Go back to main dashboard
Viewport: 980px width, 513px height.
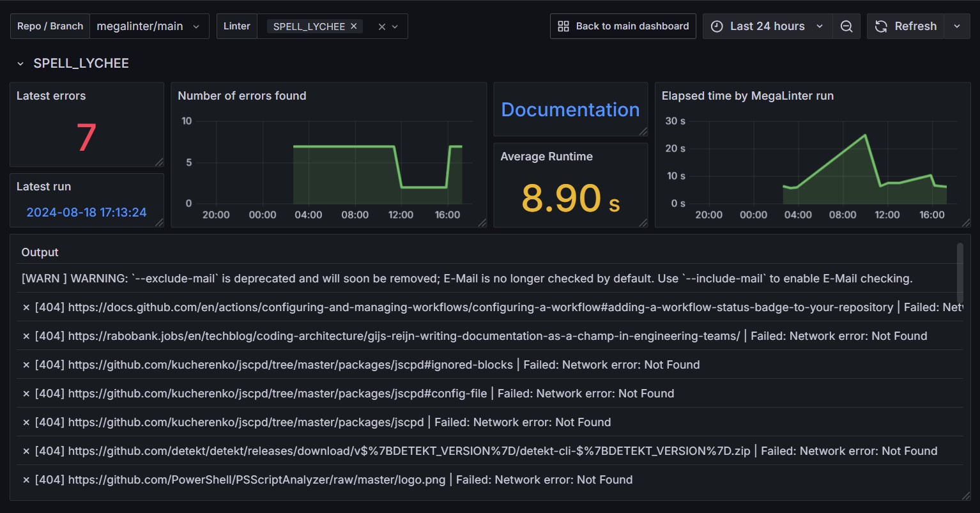[623, 26]
